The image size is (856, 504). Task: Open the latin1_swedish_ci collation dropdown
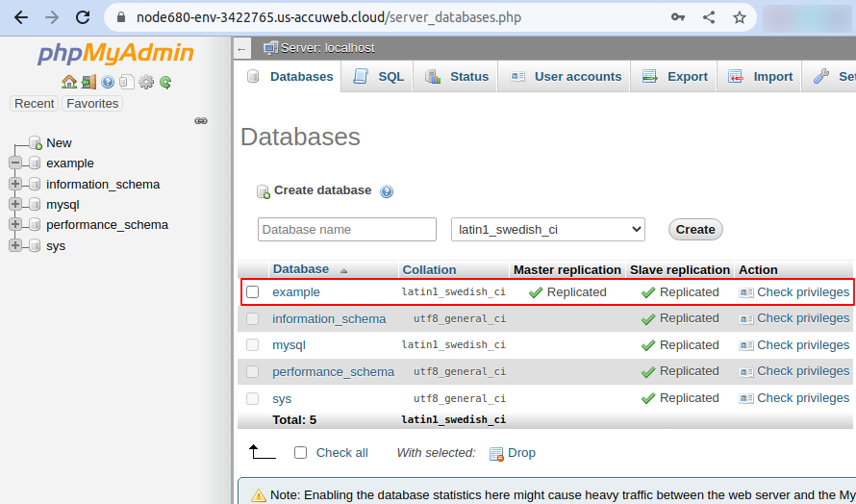547,230
